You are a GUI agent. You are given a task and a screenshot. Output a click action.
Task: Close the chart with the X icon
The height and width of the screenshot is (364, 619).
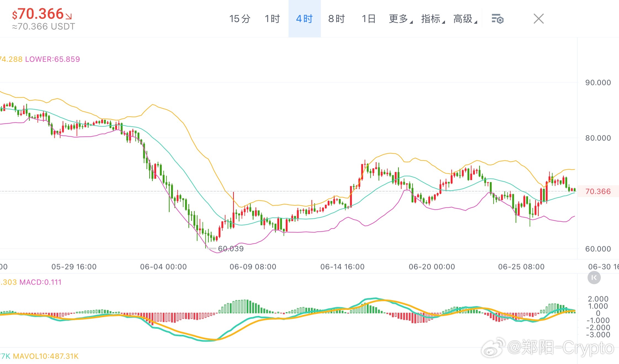tap(538, 19)
